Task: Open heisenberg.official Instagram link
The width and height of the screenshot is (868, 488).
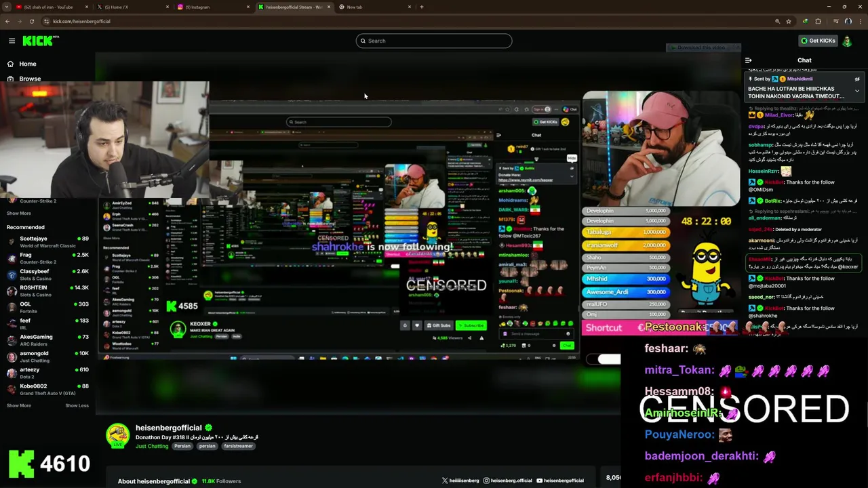Action: coord(508,481)
